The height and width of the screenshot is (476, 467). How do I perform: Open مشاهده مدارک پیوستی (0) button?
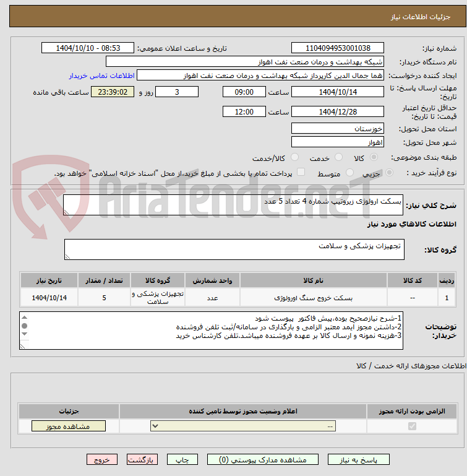coord(263,460)
